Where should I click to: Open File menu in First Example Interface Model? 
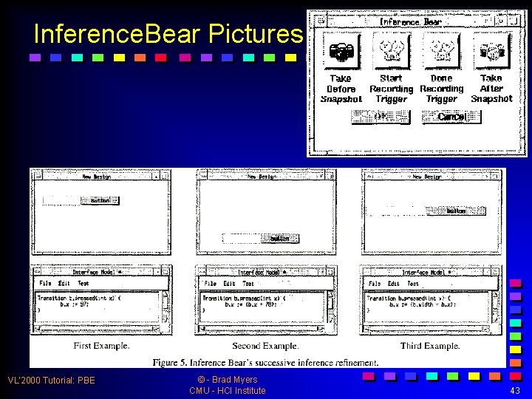(45, 283)
